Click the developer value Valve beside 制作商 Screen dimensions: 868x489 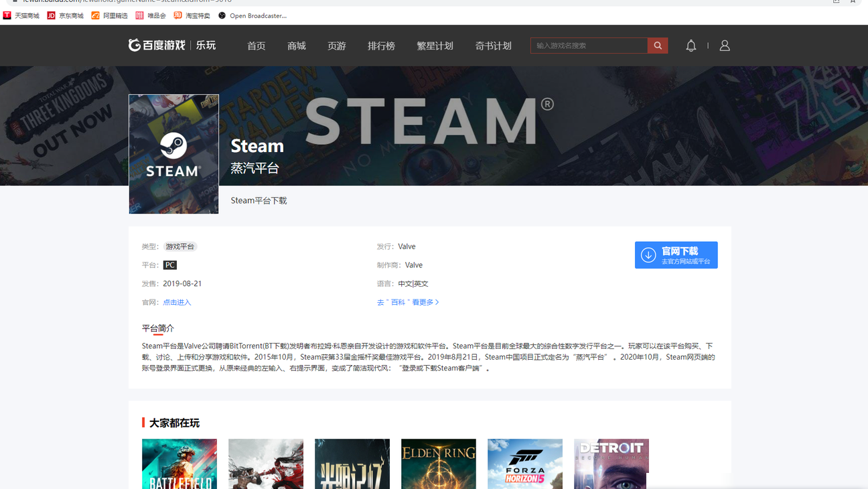point(414,265)
